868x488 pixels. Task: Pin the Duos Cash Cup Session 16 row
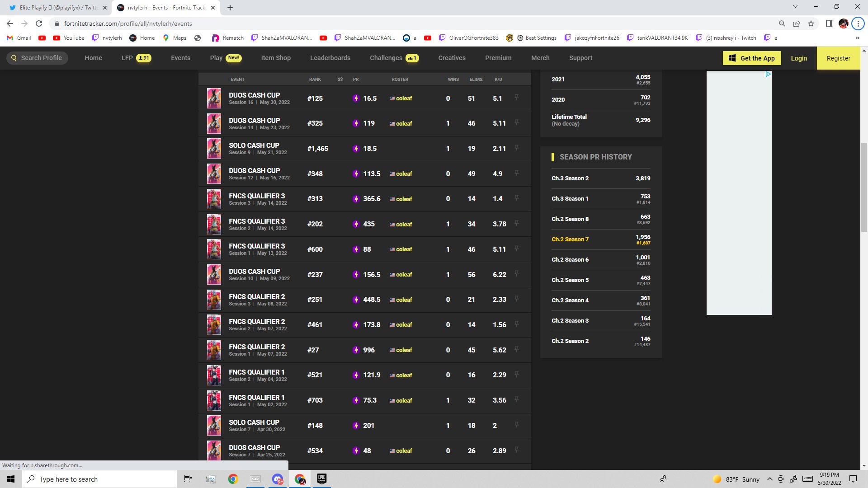pyautogui.click(x=516, y=98)
